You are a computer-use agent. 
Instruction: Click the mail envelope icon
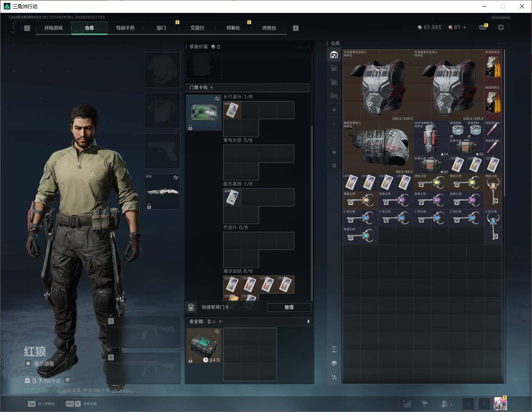(x=482, y=27)
